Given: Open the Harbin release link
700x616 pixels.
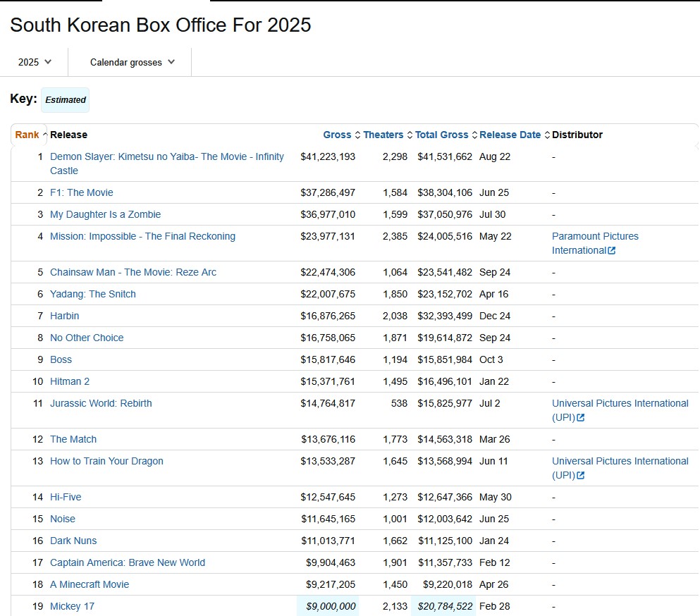Looking at the screenshot, I should click(x=64, y=316).
